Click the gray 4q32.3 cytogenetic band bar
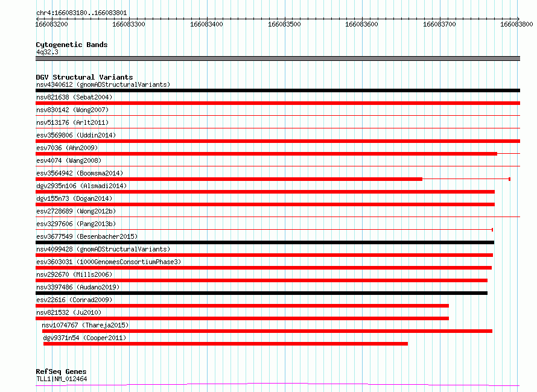The height and width of the screenshot is (392, 537). (x=278, y=58)
